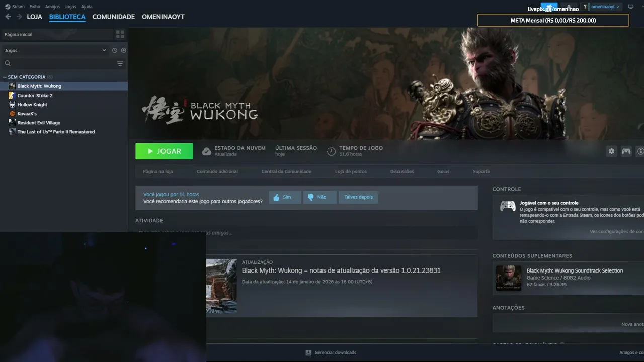Select Hollow Knight in library

pyautogui.click(x=64, y=104)
